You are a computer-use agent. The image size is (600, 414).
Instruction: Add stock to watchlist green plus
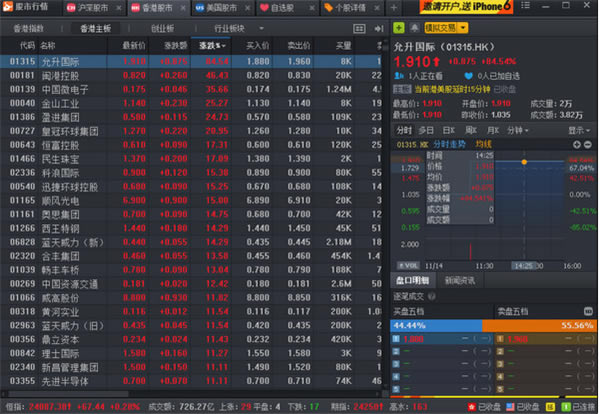pos(399,28)
